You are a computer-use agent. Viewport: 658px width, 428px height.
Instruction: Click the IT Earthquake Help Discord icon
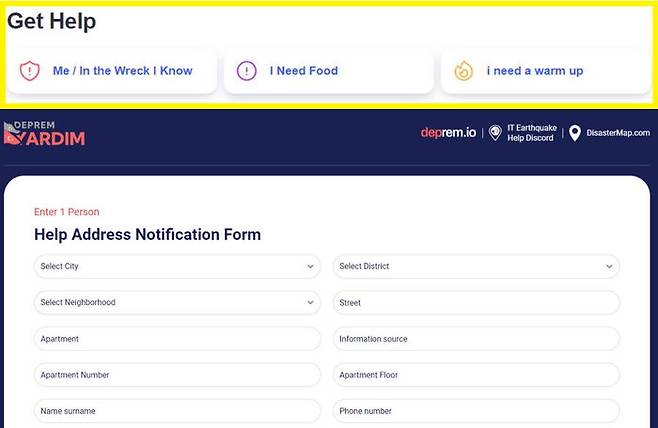point(495,133)
